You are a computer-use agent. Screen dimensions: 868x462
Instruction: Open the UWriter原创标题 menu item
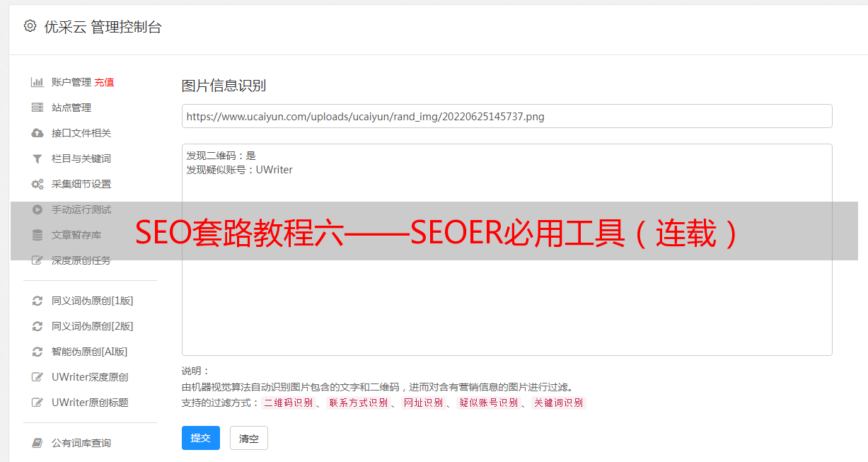(x=90, y=403)
